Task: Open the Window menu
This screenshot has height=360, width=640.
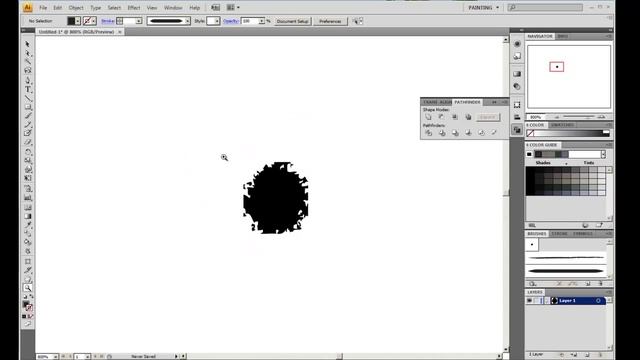Action: tap(173, 7)
